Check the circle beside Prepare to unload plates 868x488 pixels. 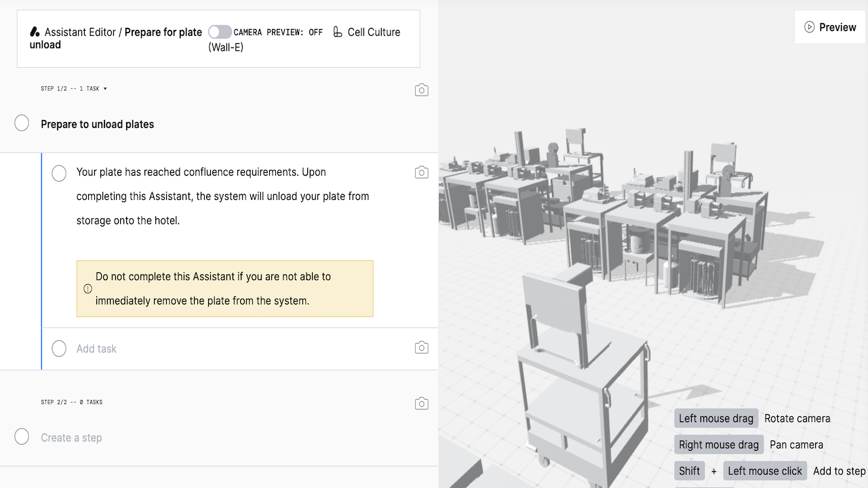pyautogui.click(x=22, y=123)
